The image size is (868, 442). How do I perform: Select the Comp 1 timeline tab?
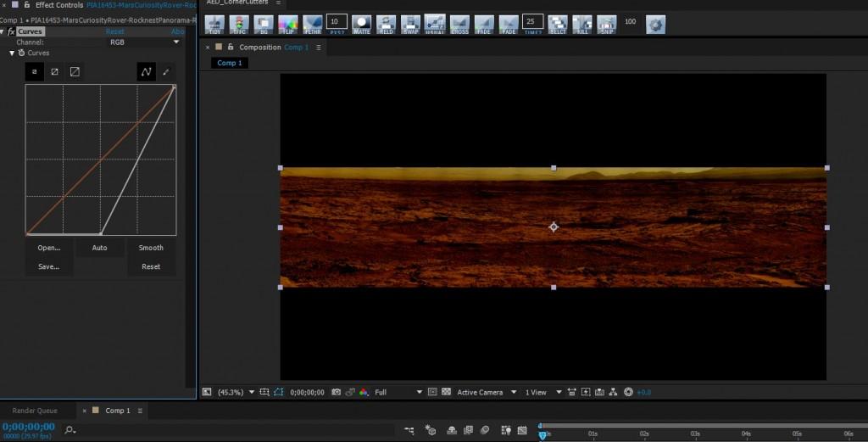click(x=117, y=411)
